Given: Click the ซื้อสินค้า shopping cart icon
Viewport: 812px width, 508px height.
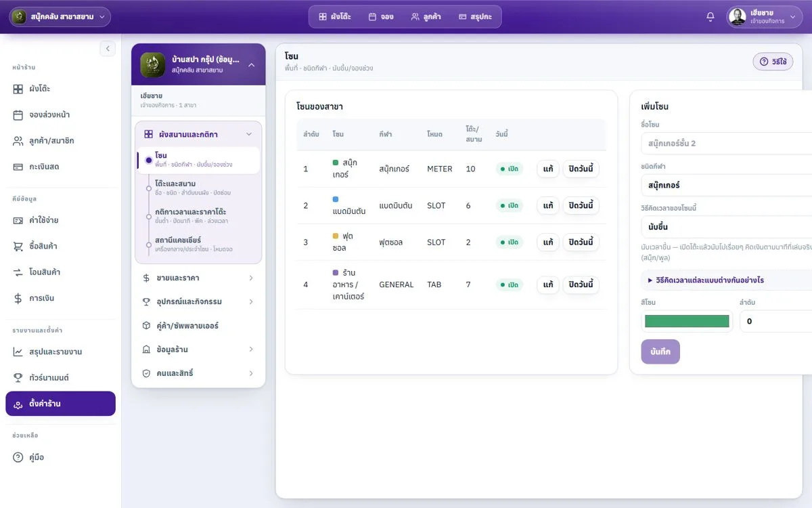Looking at the screenshot, I should click(18, 246).
